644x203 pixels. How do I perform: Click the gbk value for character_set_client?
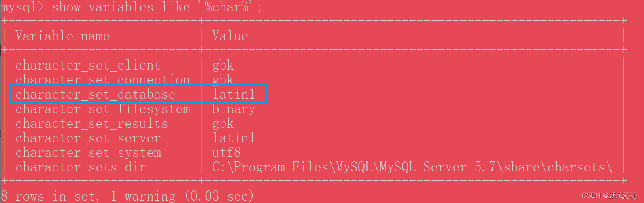point(223,65)
